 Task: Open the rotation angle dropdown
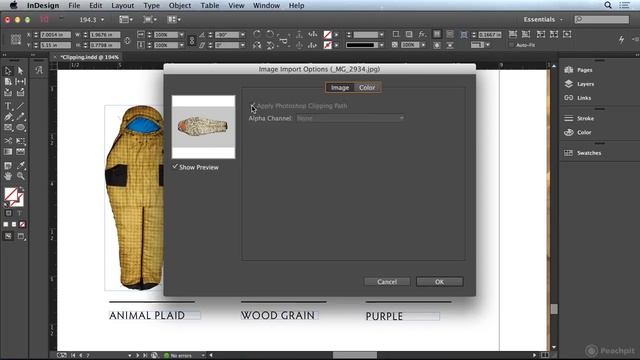pos(242,35)
